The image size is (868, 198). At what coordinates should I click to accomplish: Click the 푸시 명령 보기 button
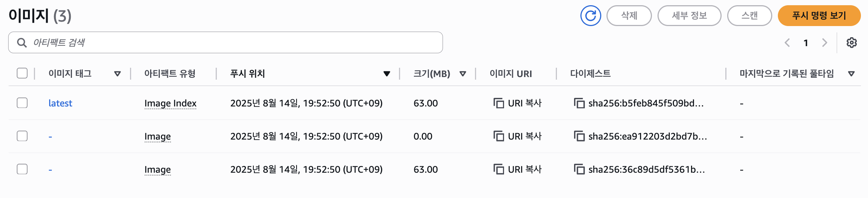pyautogui.click(x=819, y=16)
